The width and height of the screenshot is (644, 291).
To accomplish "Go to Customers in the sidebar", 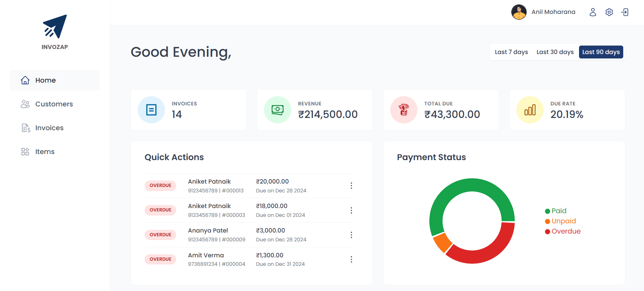I will tap(54, 104).
